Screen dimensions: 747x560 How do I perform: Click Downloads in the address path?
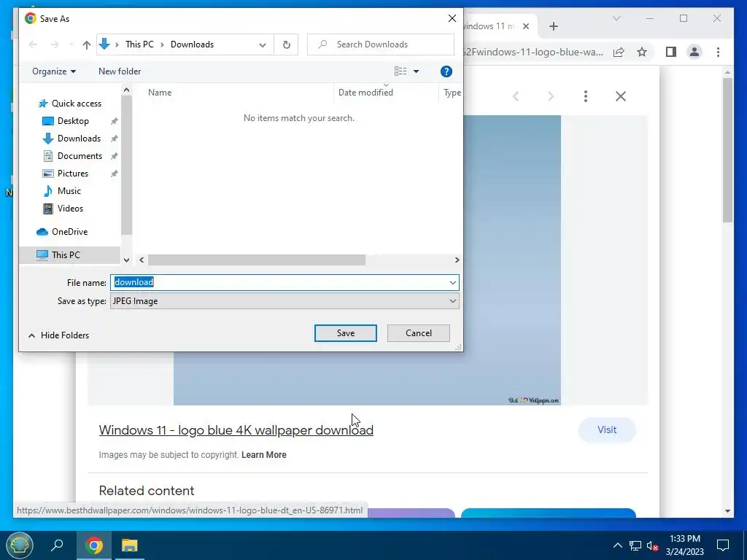(x=192, y=44)
